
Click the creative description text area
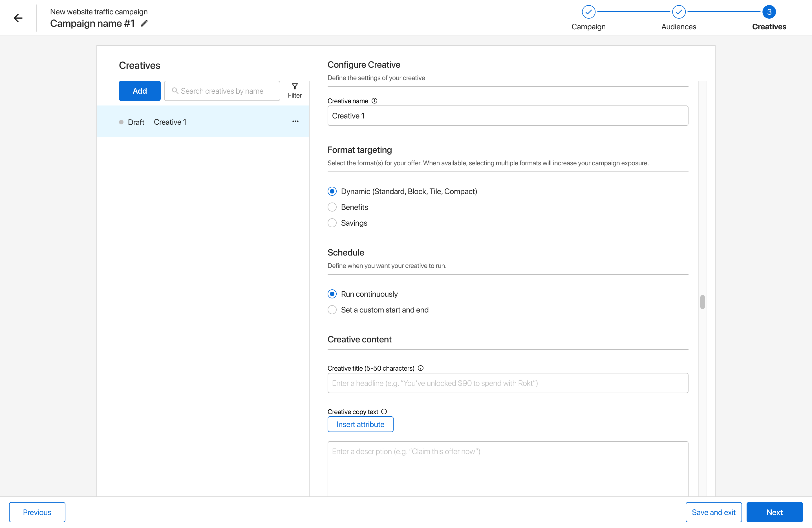coord(508,468)
